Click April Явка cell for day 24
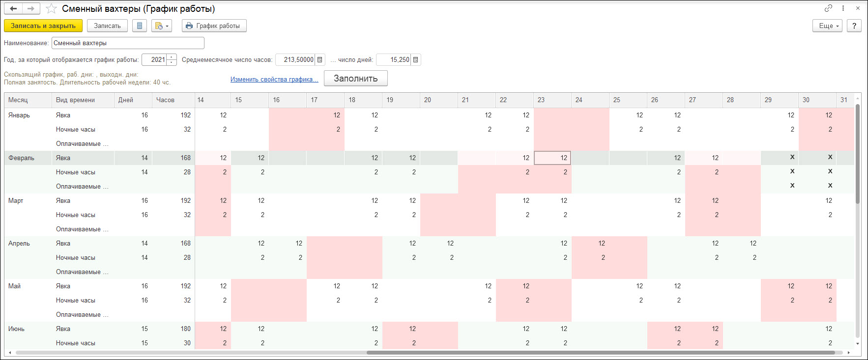This screenshot has width=868, height=360. (x=590, y=243)
